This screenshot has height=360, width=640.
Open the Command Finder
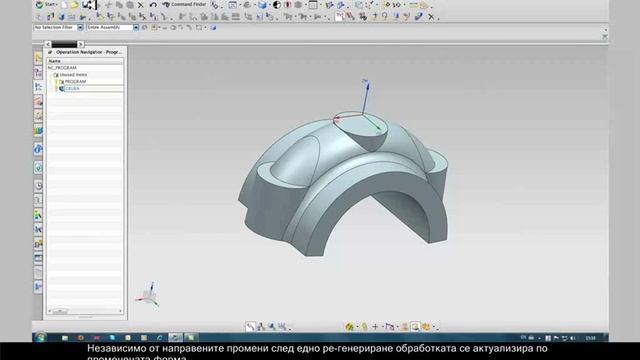pos(184,4)
